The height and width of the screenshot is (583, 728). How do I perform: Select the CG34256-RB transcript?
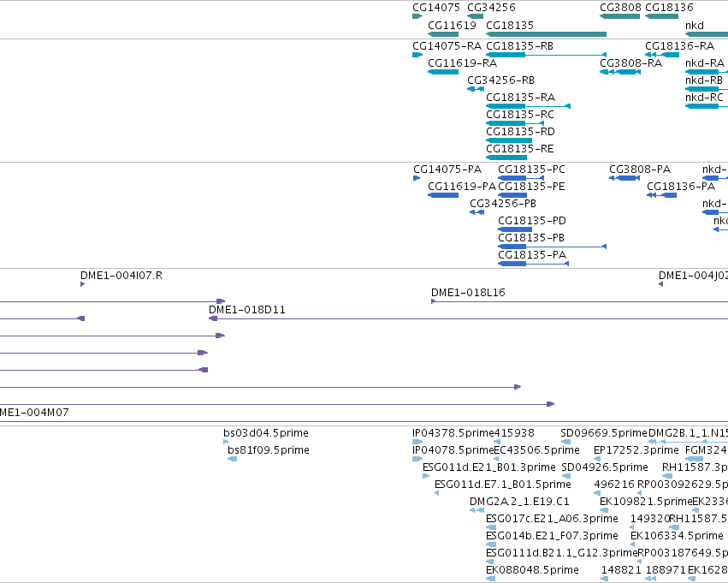click(x=501, y=80)
